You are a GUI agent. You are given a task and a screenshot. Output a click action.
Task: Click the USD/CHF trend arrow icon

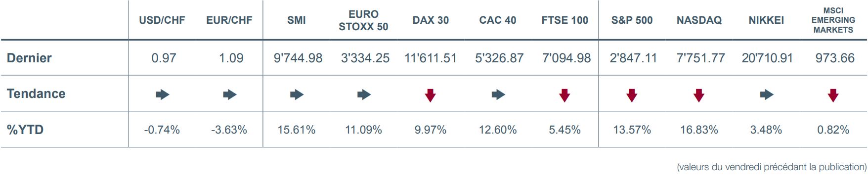[163, 94]
